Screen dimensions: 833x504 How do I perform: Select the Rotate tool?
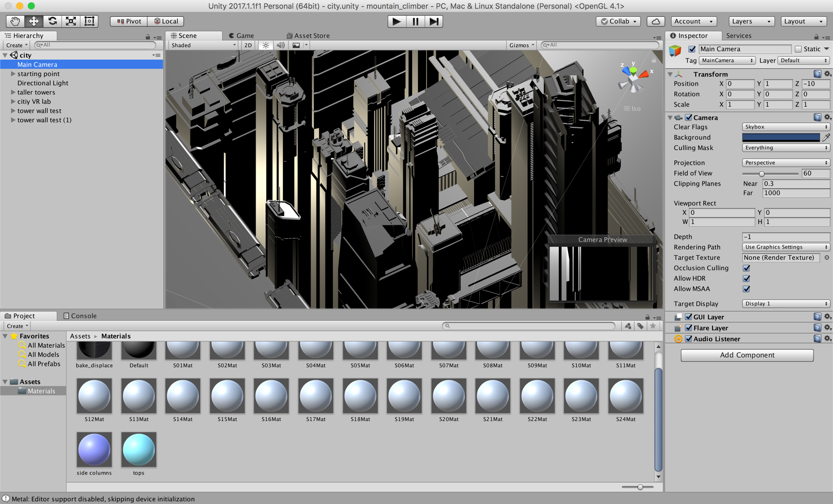52,21
